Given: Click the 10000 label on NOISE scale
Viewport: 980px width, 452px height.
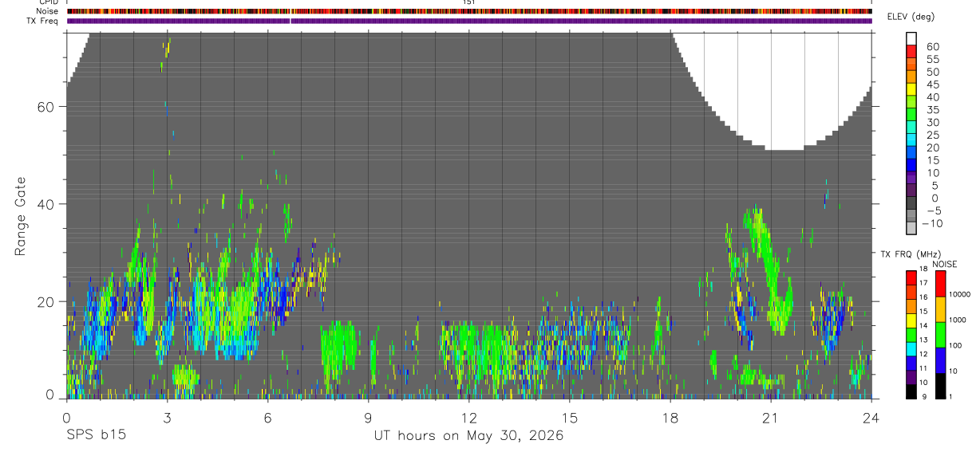Looking at the screenshot, I should tap(962, 294).
